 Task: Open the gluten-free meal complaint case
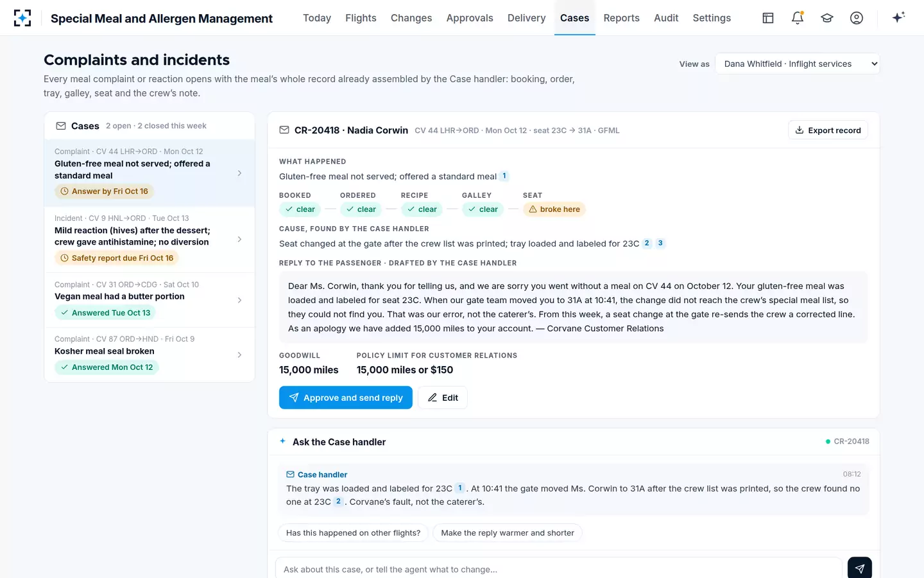150,173
